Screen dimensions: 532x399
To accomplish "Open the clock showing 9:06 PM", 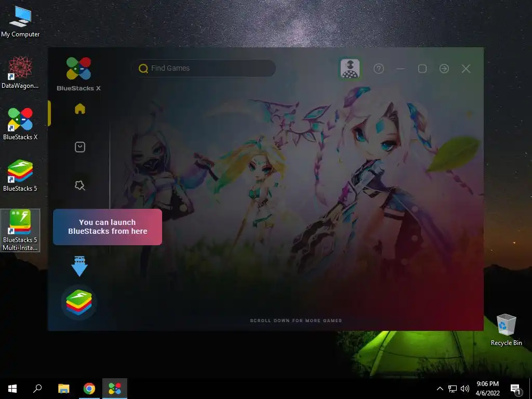I will point(487,389).
